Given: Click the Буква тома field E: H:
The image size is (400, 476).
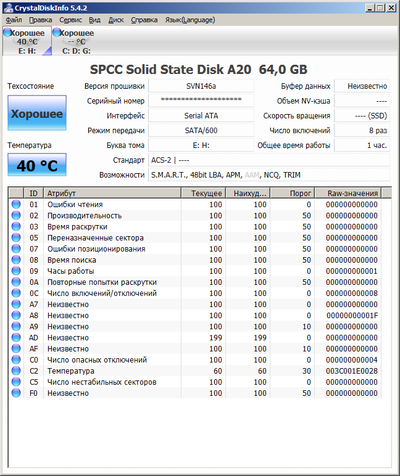Looking at the screenshot, I should [201, 145].
